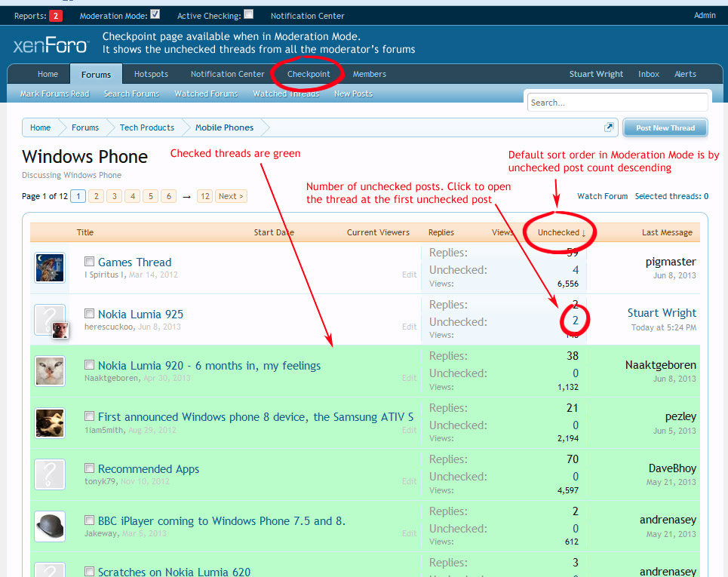Open herescuckoo avatar on Nokia Lumia 925
Screen dimensions: 728x577
pos(50,320)
